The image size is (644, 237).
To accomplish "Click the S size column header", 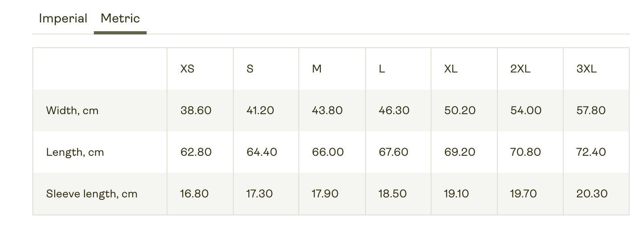I will pos(250,69).
